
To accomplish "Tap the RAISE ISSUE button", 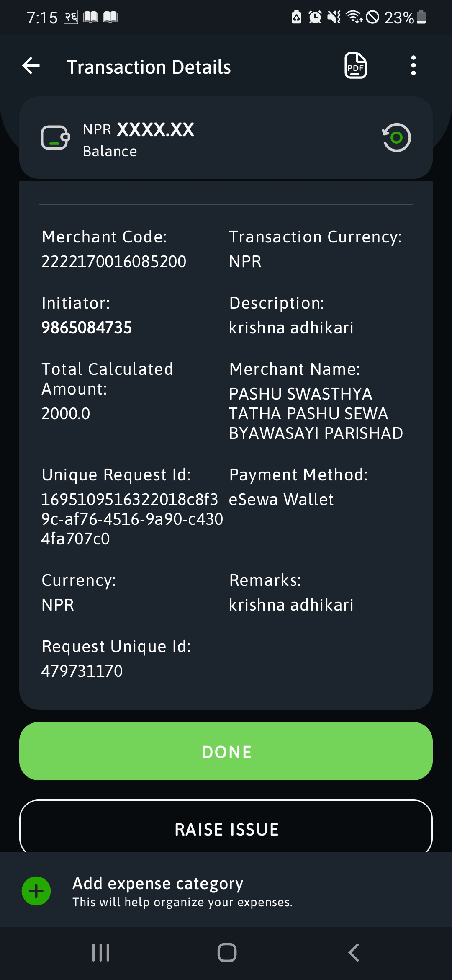I will [226, 827].
